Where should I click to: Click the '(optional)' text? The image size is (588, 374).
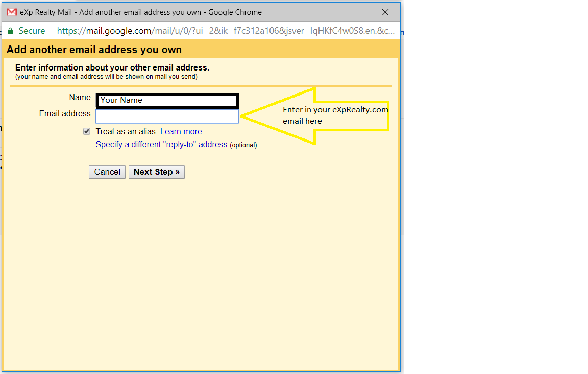(x=243, y=145)
